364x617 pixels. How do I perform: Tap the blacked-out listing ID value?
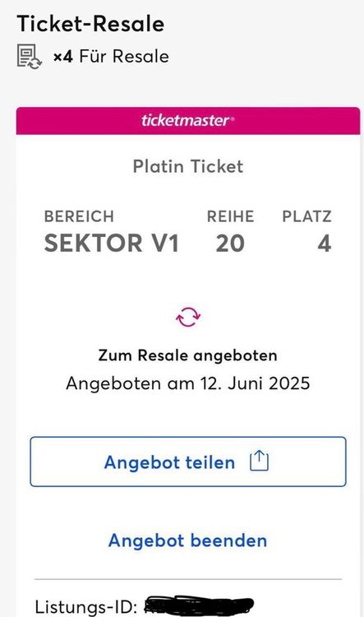[x=199, y=605]
